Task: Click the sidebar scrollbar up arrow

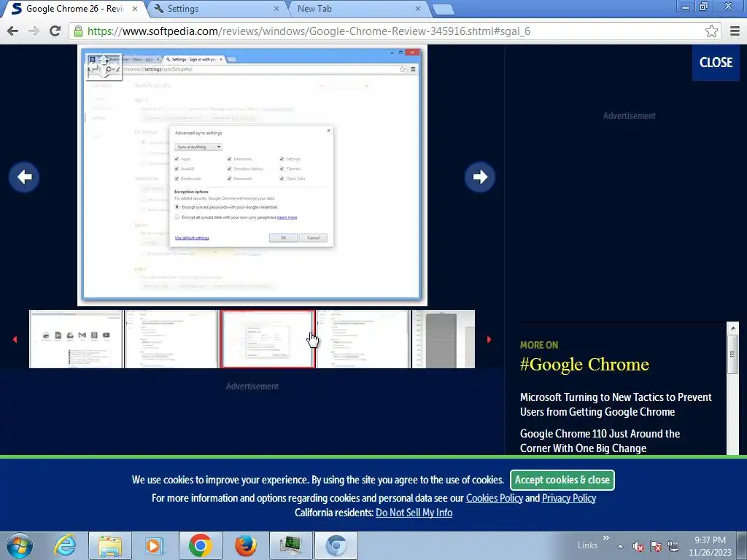Action: [x=732, y=328]
